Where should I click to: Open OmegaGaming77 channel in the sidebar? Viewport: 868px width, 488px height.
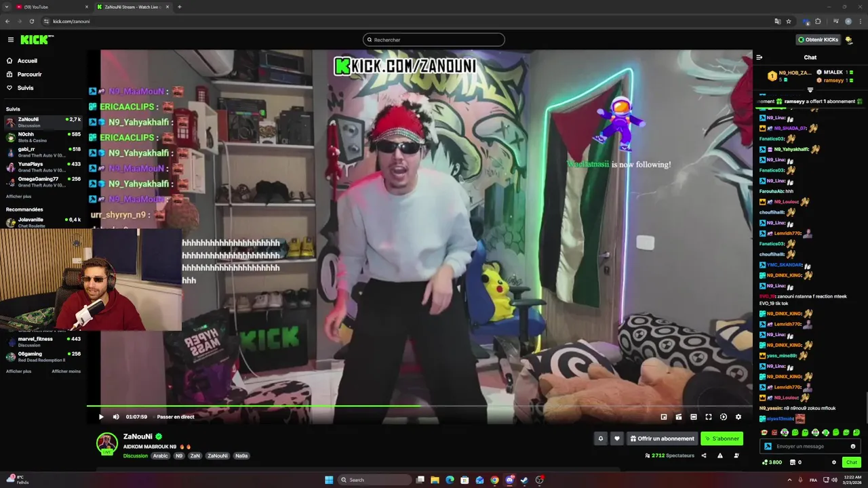(43, 182)
